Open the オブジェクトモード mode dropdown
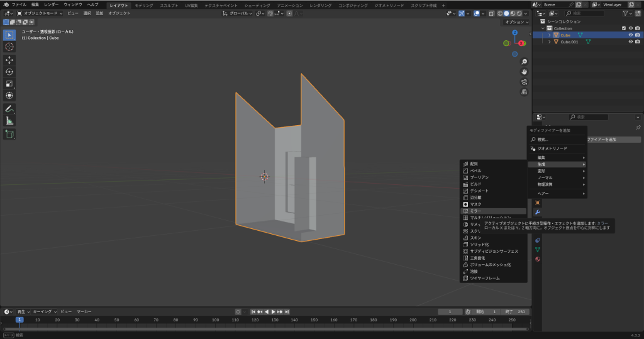Image resolution: width=644 pixels, height=339 pixels. [x=40, y=13]
